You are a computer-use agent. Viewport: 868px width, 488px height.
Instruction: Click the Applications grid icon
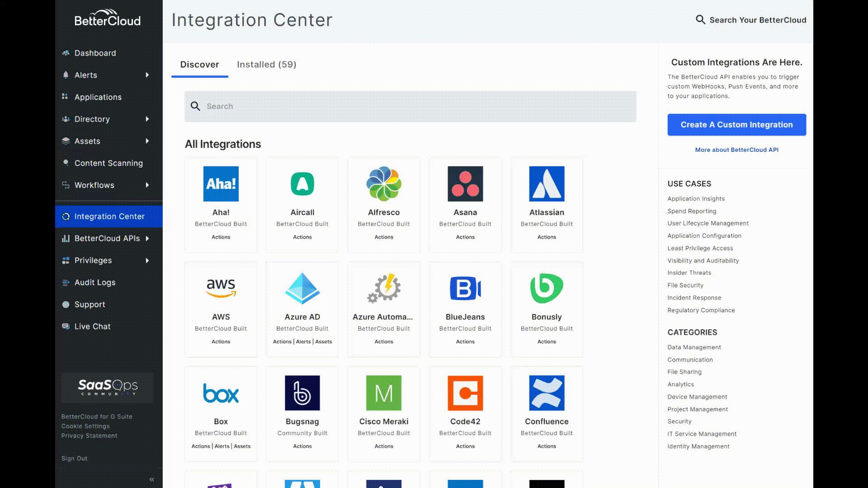point(65,97)
